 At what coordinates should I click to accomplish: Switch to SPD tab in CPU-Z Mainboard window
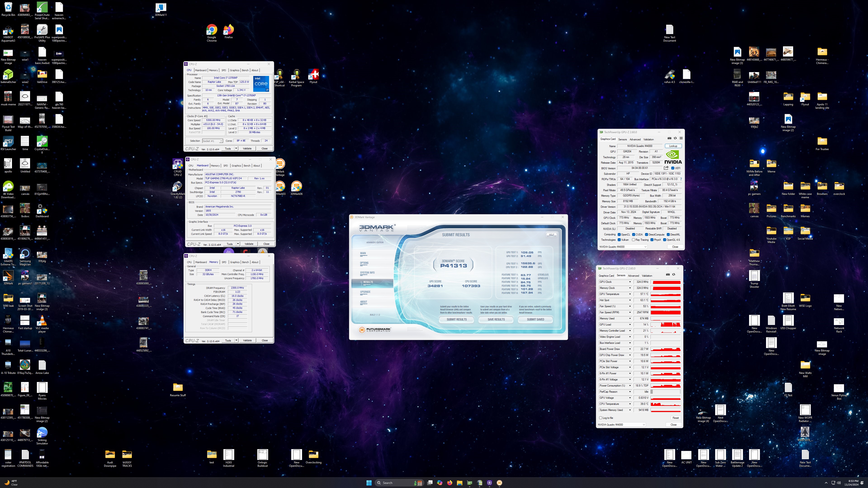point(225,166)
